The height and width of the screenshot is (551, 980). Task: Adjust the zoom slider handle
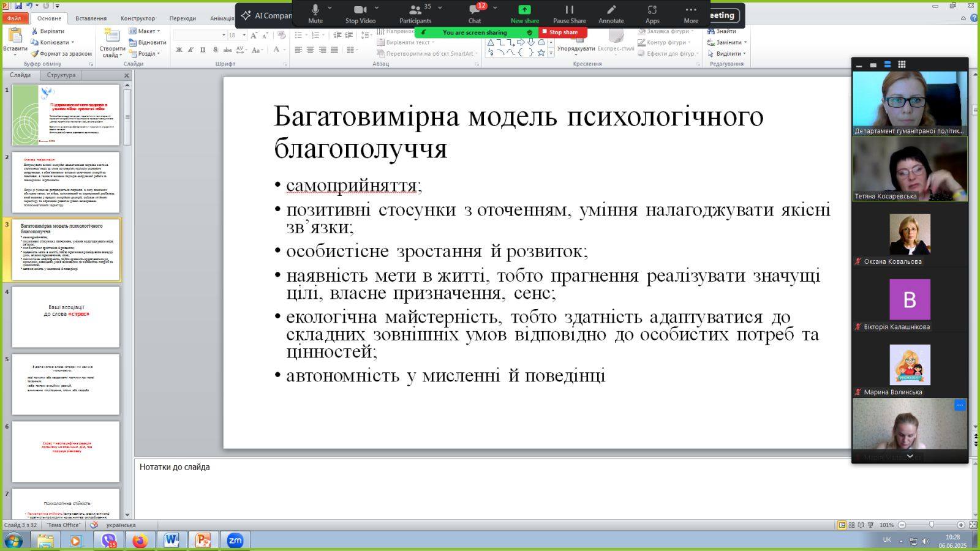tap(932, 525)
